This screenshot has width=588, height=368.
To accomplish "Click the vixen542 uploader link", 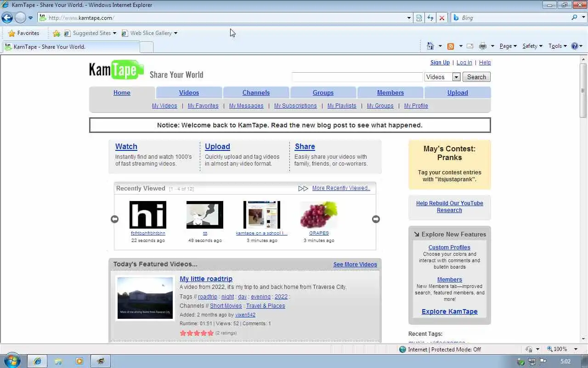I will pyautogui.click(x=245, y=315).
